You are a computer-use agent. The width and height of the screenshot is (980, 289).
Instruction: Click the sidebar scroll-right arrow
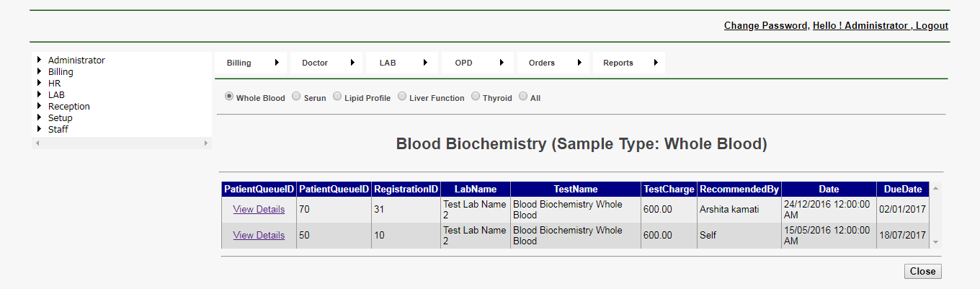pyautogui.click(x=206, y=143)
